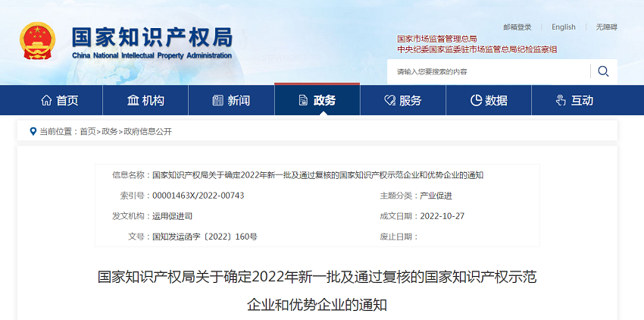Click the 索引号 label
Screen dimensions: 644x320
[134, 196]
